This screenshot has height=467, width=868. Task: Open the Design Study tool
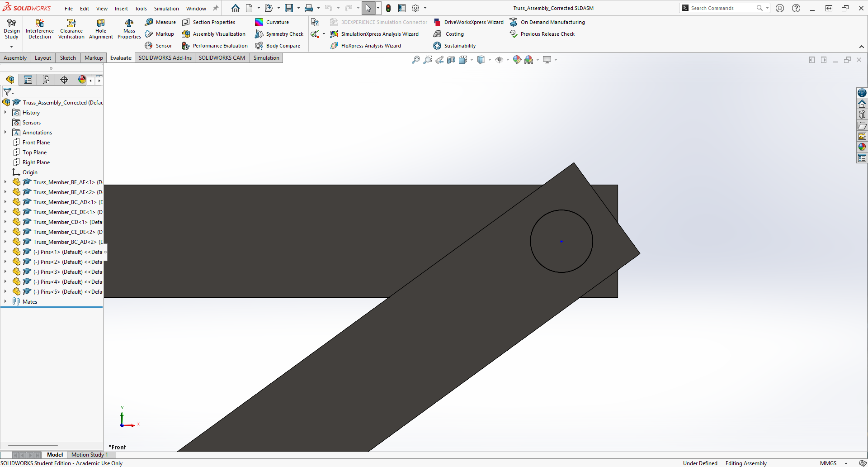point(12,29)
